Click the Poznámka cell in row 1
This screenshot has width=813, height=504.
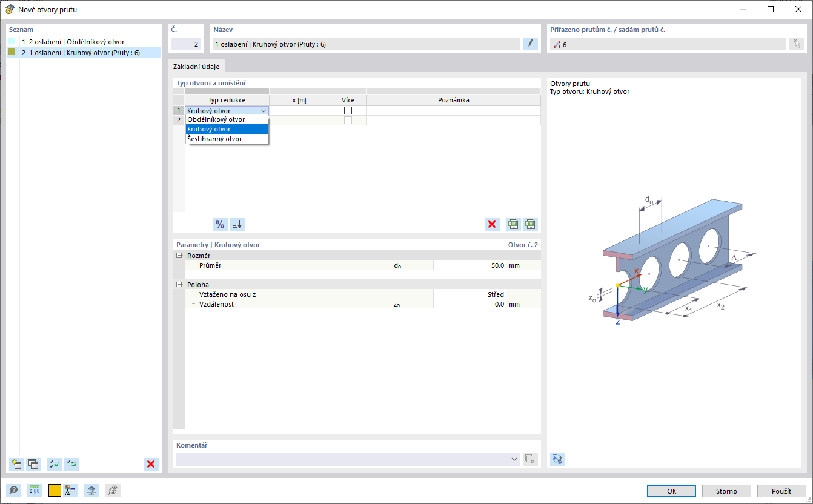coord(453,111)
